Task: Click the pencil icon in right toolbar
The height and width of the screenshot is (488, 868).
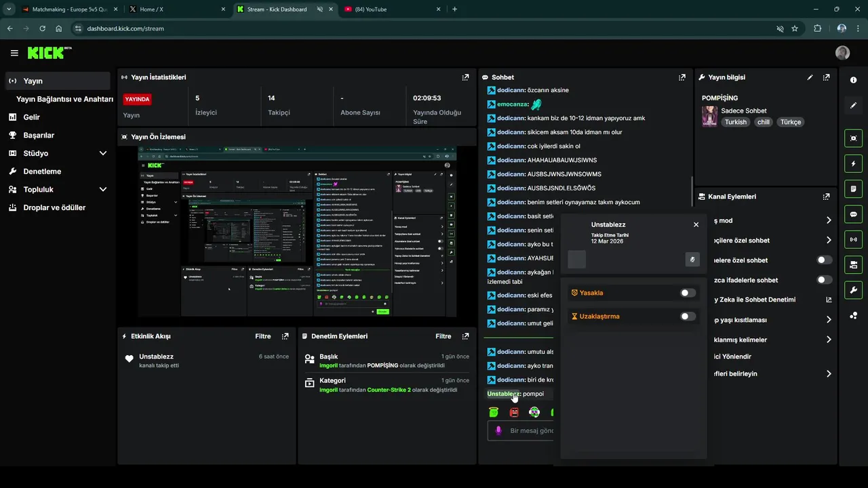Action: 853,106
